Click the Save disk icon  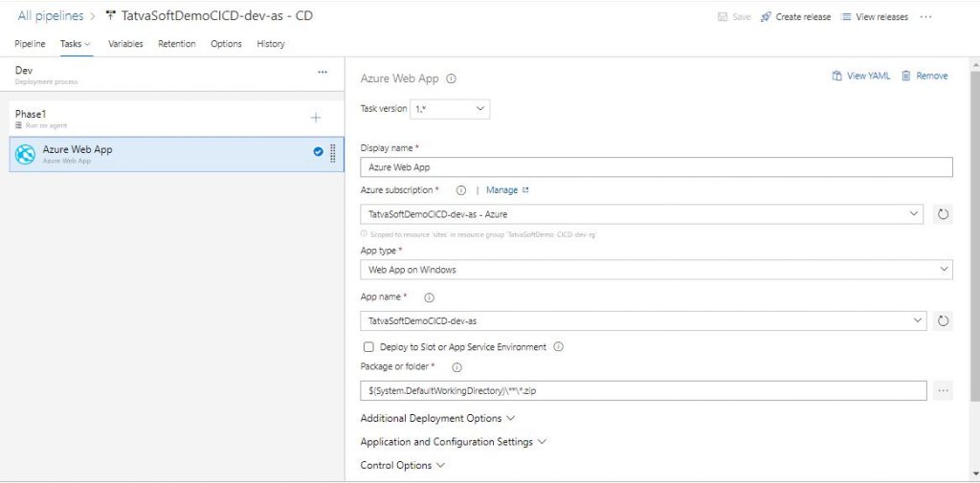(x=723, y=17)
